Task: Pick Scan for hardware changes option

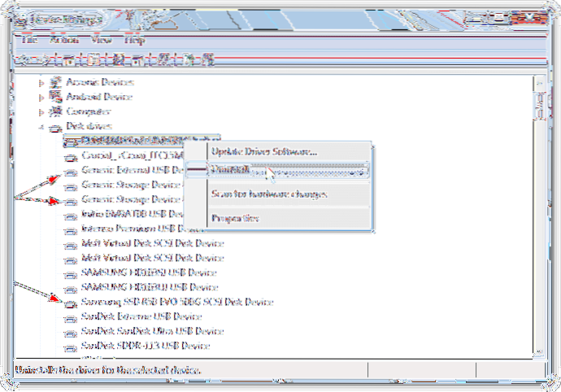Action: [269, 194]
